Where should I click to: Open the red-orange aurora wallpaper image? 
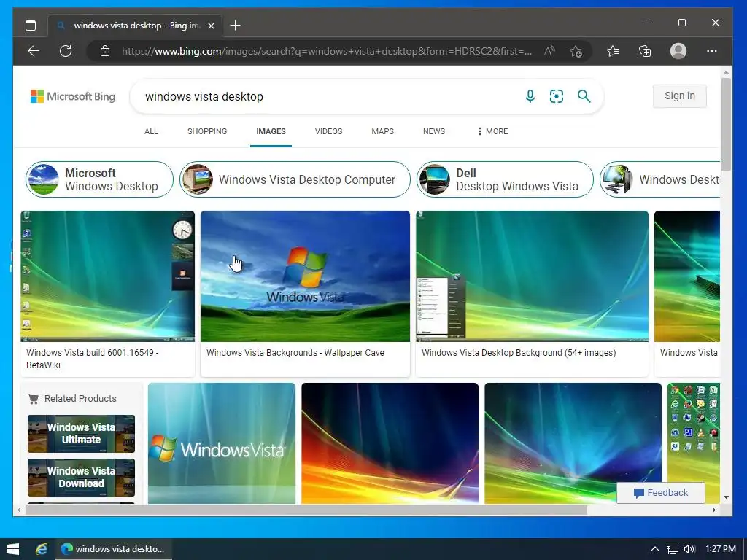[390, 443]
